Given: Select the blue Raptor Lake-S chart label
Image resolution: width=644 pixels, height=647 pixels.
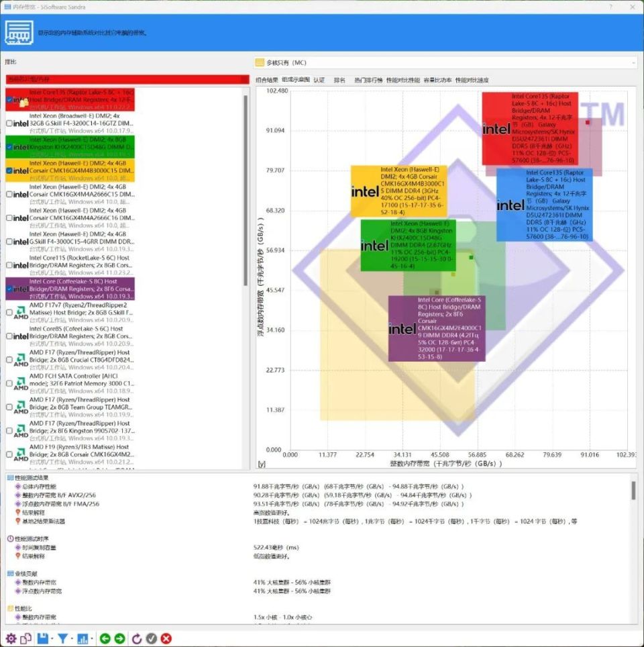Looking at the screenshot, I should 544,205.
